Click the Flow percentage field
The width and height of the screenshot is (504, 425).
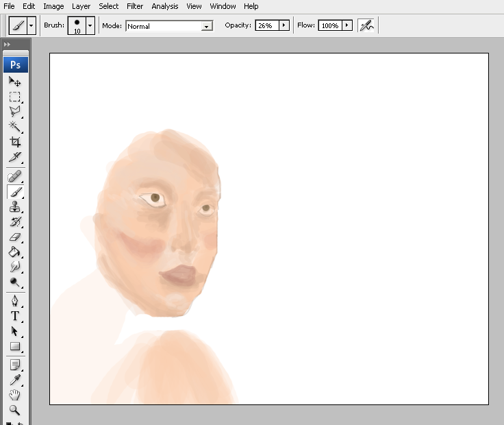(329, 25)
